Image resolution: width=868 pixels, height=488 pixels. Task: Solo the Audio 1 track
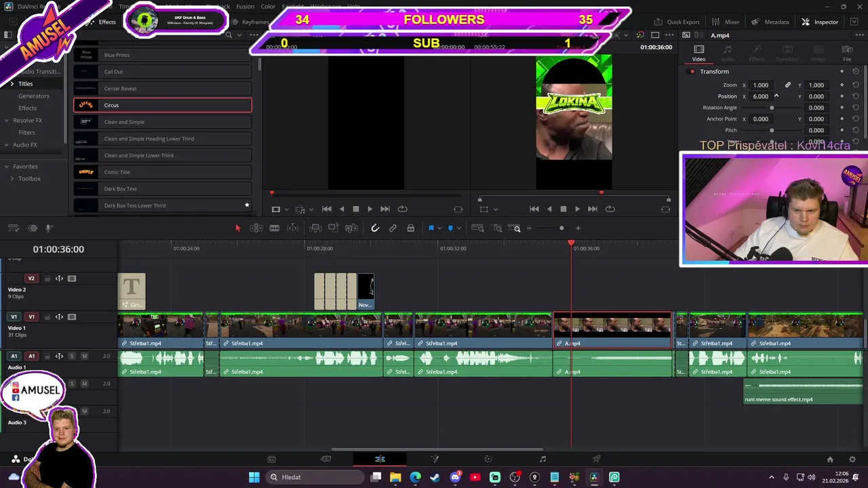71,356
